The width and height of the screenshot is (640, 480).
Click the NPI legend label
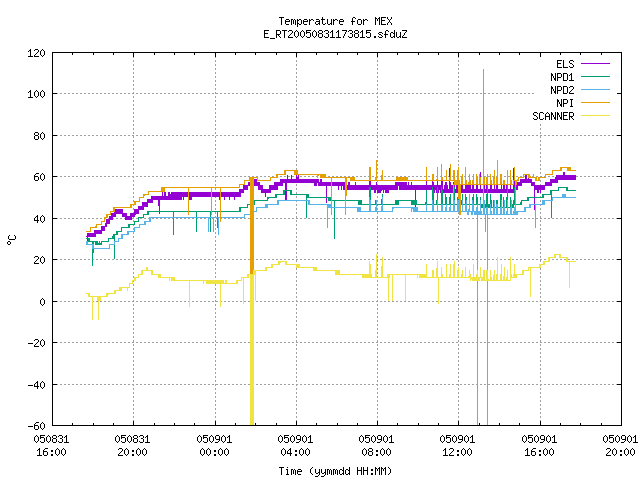point(565,103)
